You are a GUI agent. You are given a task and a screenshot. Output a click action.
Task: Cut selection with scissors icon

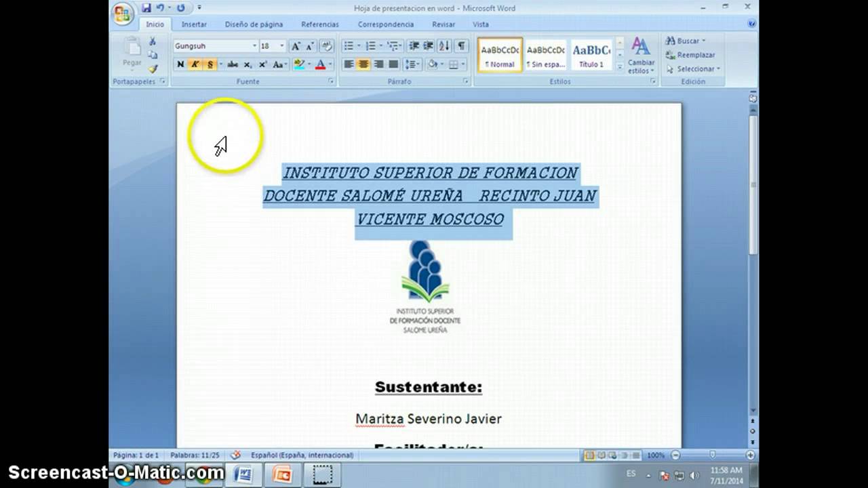[153, 41]
